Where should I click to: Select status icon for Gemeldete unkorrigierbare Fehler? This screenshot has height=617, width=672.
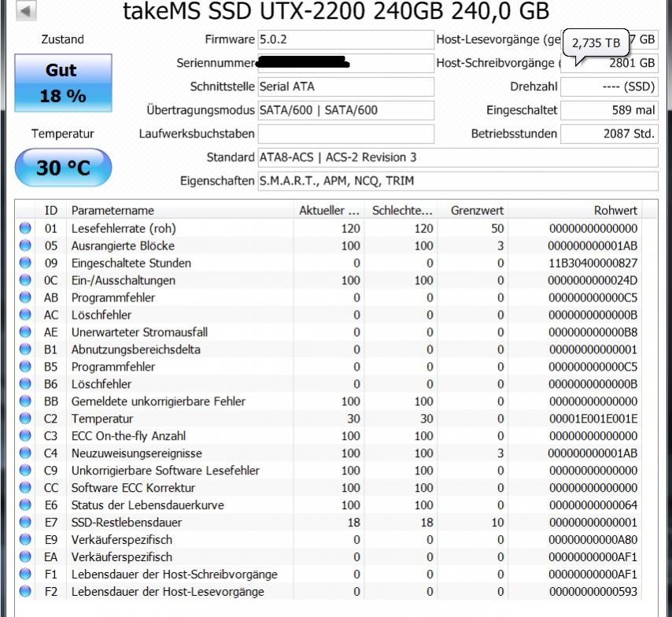(25, 401)
